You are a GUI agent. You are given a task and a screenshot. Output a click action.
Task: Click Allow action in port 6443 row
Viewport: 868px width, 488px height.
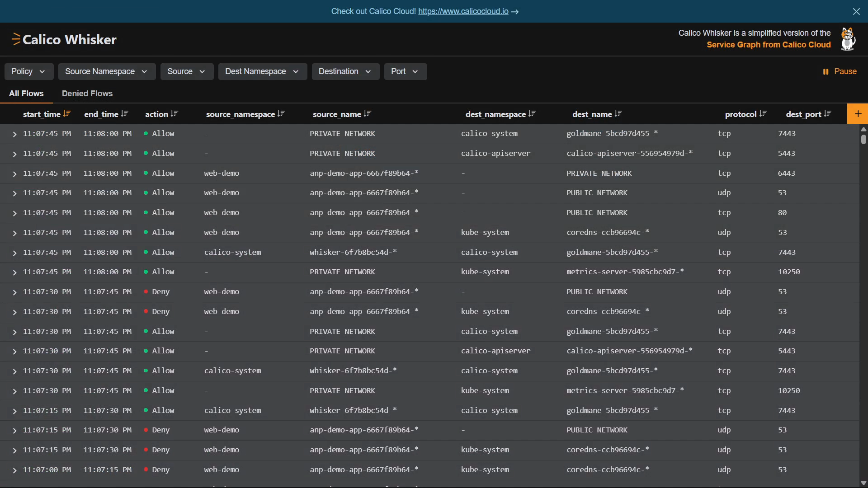pyautogui.click(x=163, y=173)
